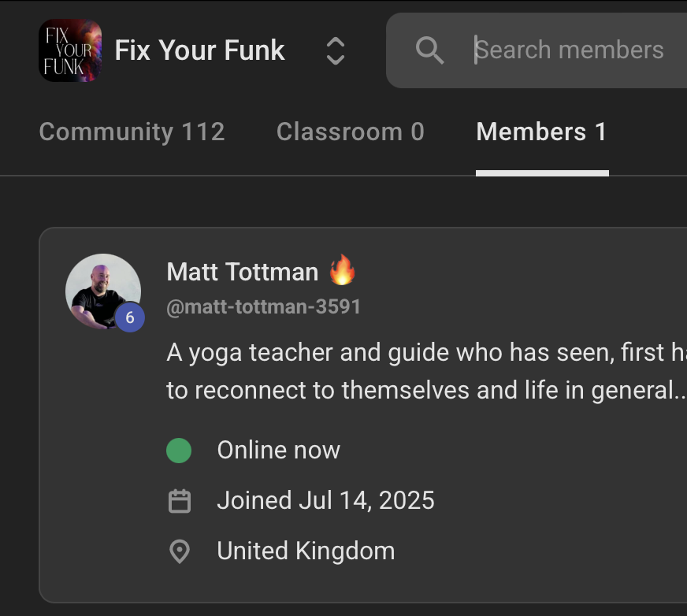Click the @matt-tottman-3591 handle
Screen dimensions: 687x616
coord(264,307)
